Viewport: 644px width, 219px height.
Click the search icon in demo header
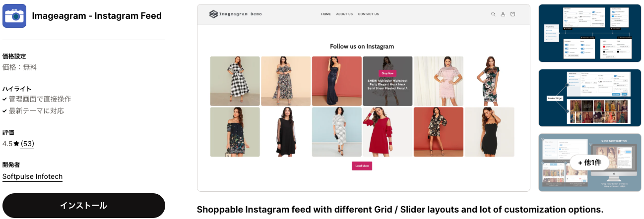[x=493, y=14]
